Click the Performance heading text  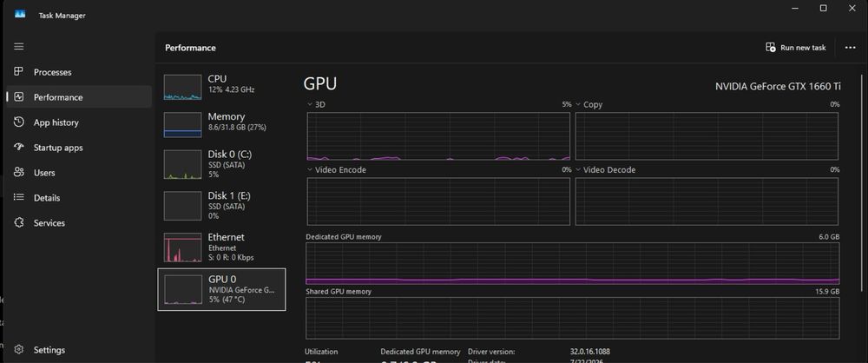click(190, 48)
